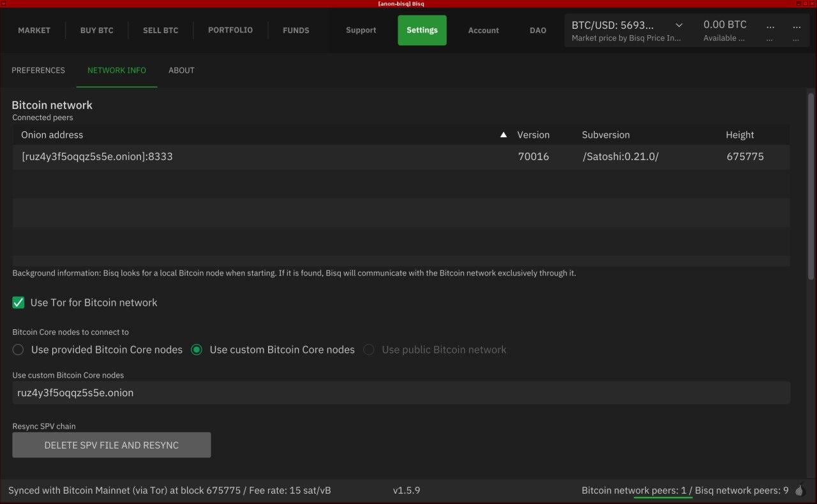The width and height of the screenshot is (817, 504).
Task: Click the /Satoshi:0.21.0/ subversion cell
Action: pos(620,156)
